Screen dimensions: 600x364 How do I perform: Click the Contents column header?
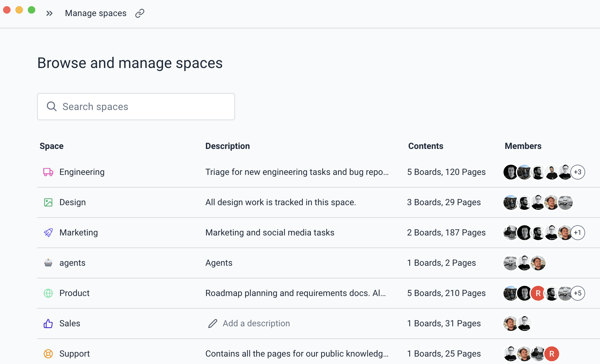click(x=426, y=146)
